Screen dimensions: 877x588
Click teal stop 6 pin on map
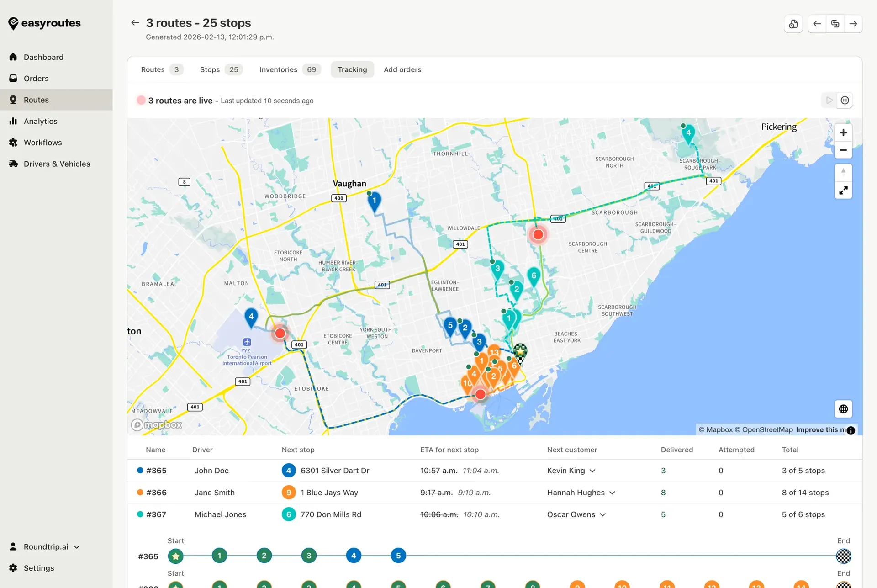(534, 276)
